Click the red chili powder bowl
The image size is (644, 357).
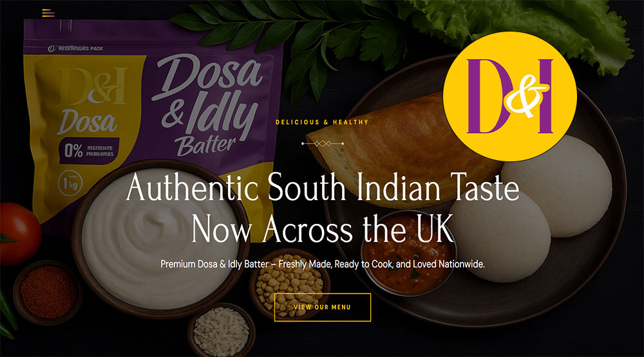click(x=48, y=292)
